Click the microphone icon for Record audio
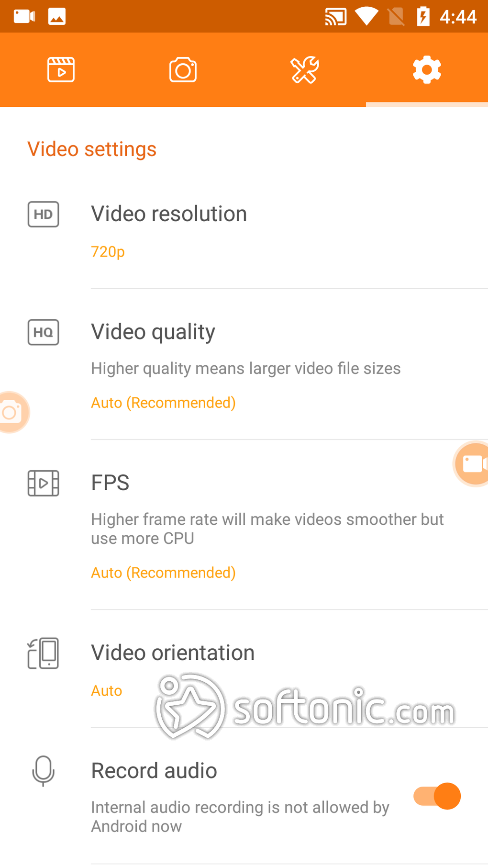488x868 pixels. [43, 771]
